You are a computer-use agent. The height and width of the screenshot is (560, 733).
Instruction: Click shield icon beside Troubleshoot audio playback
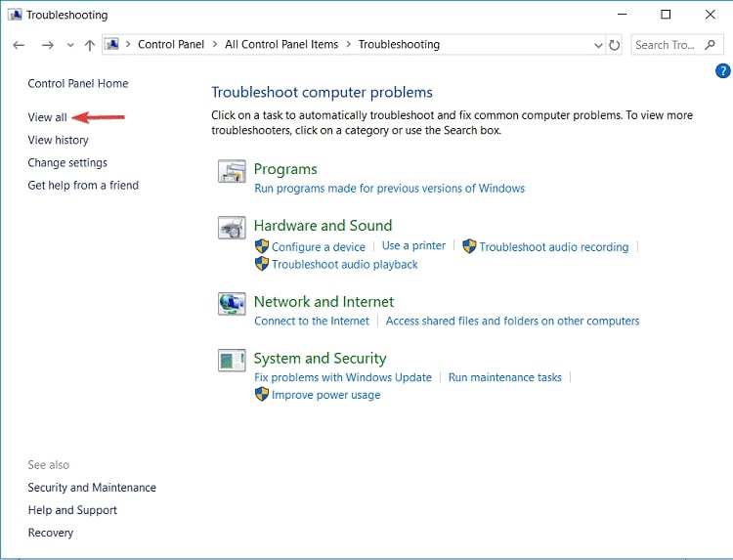click(x=262, y=264)
